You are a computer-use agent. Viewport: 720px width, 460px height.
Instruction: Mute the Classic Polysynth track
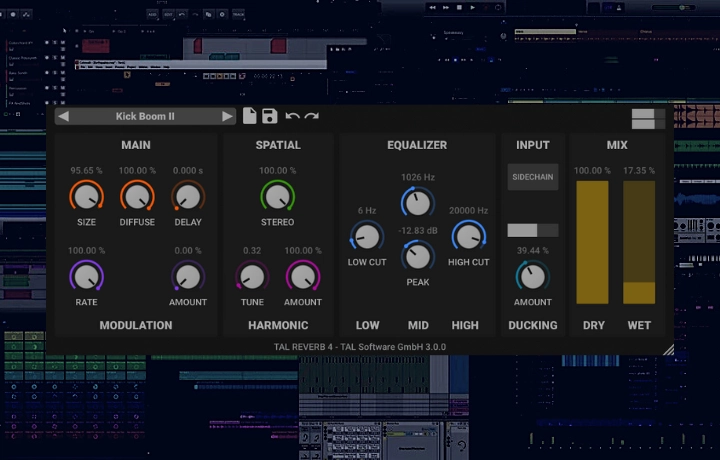tap(62, 57)
